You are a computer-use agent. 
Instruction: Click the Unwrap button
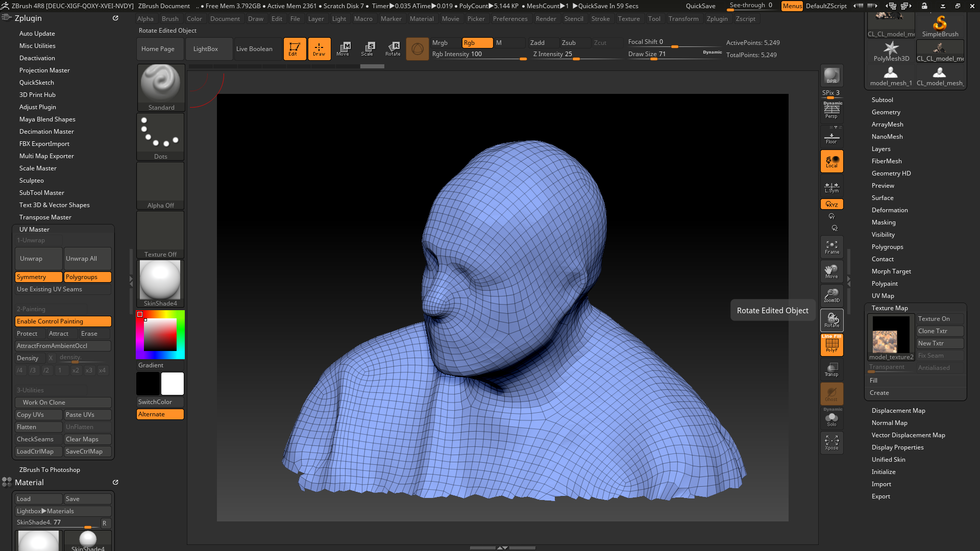point(39,259)
